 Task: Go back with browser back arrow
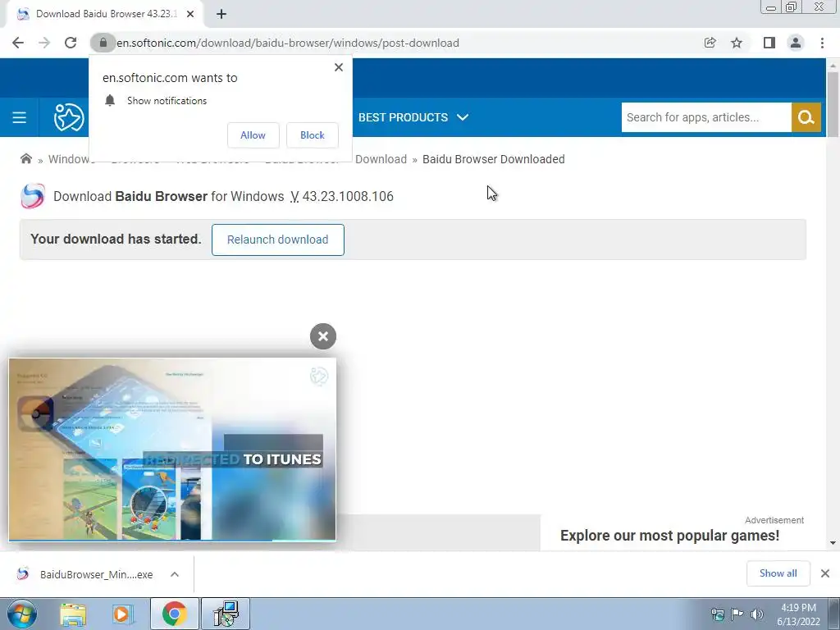18,43
